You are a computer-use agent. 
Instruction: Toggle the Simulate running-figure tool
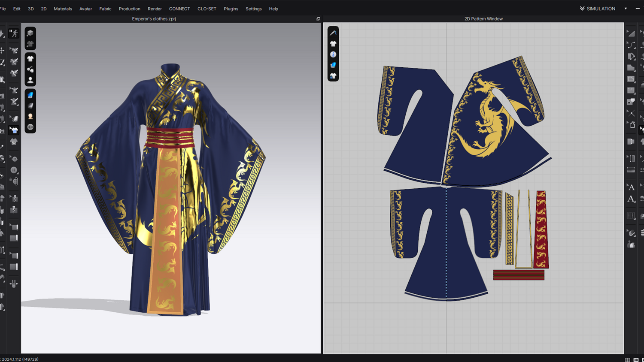14,33
